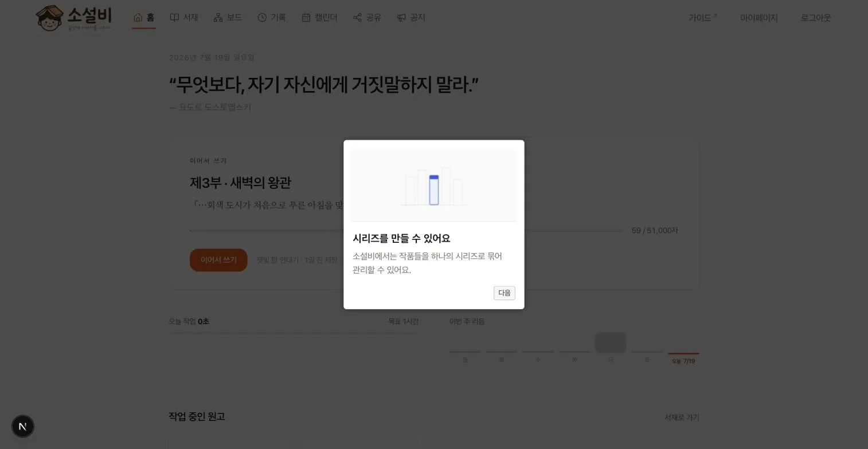Select the 홈 house icon in navigation
This screenshot has height=449, width=868.
click(x=138, y=17)
